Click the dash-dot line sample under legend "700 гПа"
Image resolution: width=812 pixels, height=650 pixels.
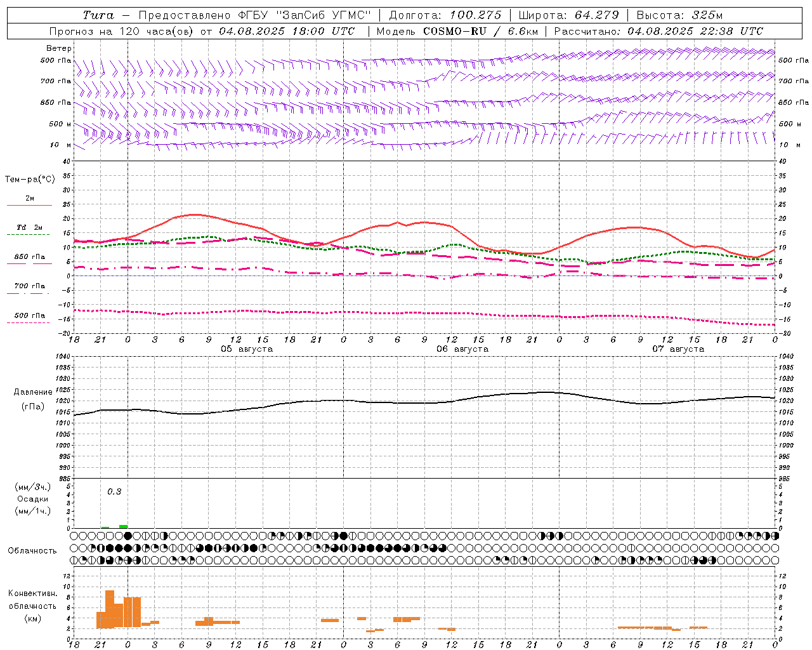coord(29,293)
